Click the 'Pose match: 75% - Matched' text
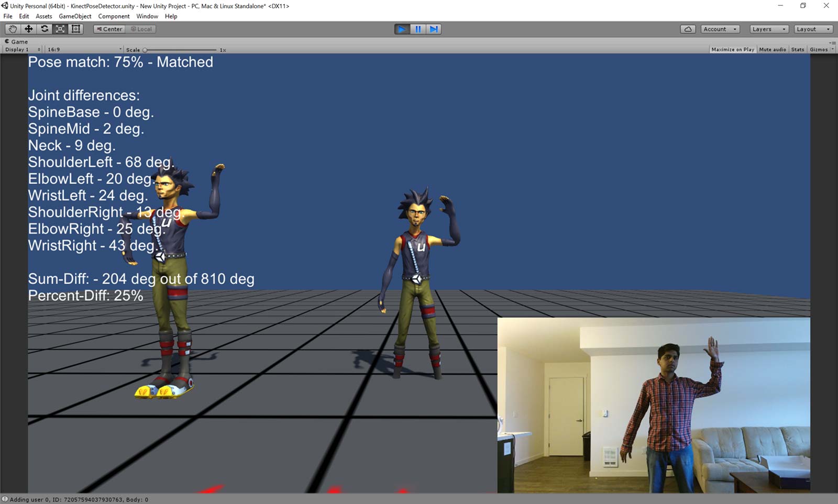Image resolution: width=838 pixels, height=504 pixels. click(120, 62)
